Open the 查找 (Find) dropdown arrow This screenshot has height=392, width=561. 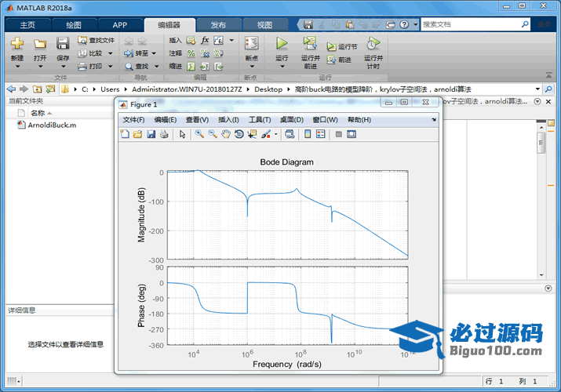click(156, 66)
